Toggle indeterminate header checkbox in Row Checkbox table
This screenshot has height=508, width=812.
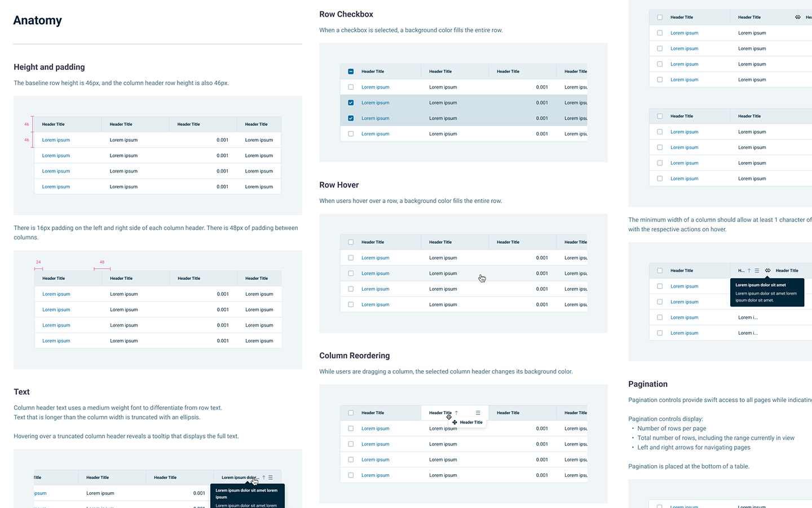tap(351, 72)
